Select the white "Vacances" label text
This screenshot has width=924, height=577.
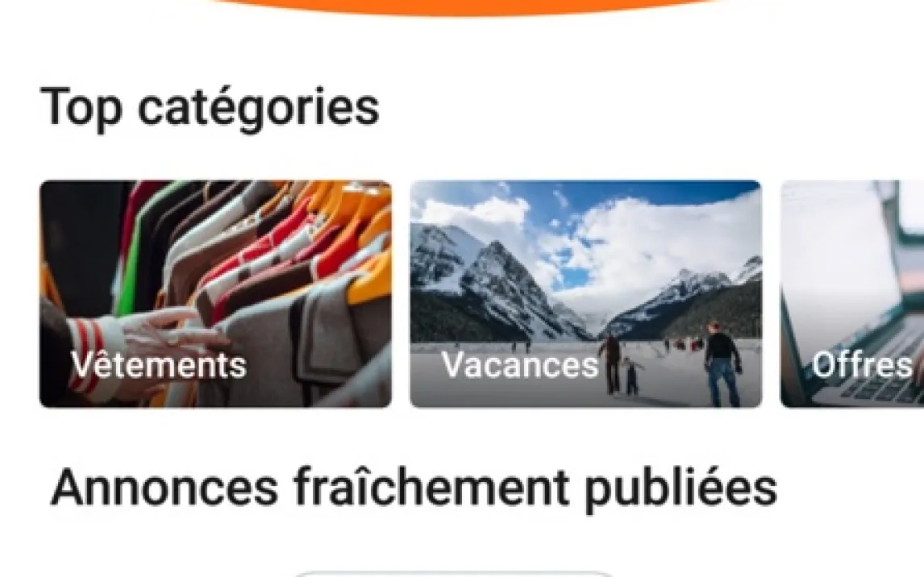(520, 364)
